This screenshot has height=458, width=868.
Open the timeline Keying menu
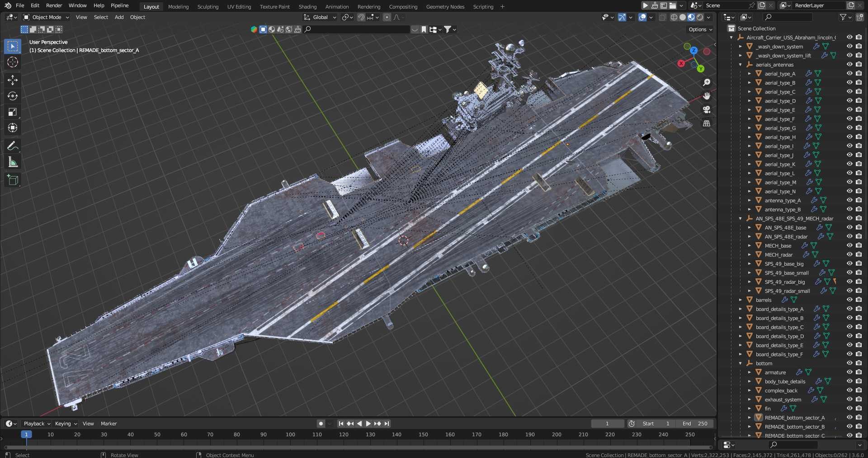pyautogui.click(x=66, y=424)
